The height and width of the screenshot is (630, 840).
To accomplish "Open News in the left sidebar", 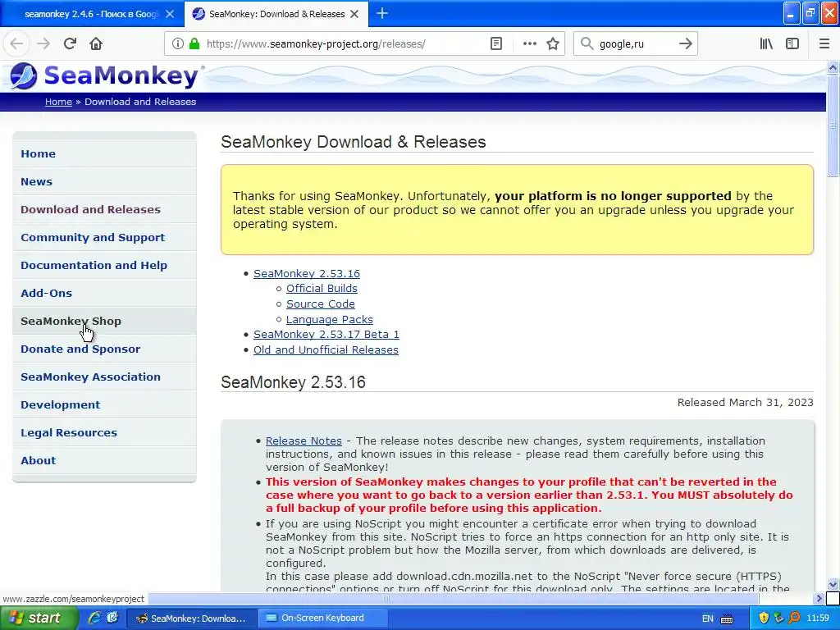I will tap(104, 181).
